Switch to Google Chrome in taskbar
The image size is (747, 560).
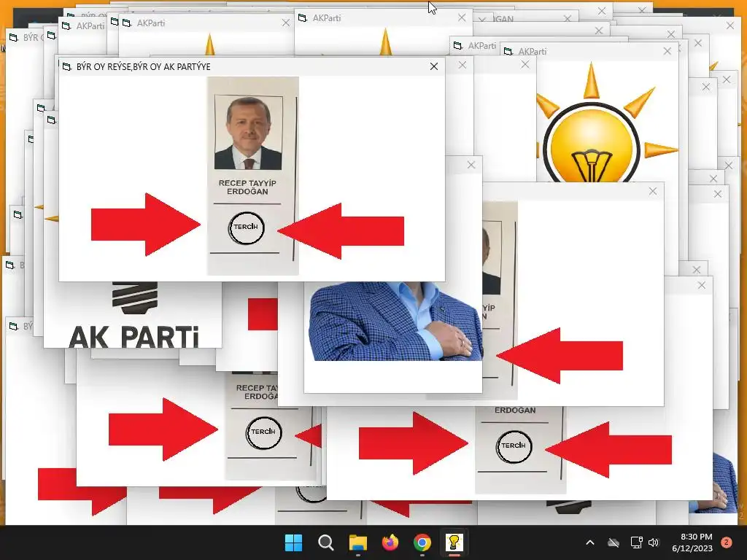point(422,542)
